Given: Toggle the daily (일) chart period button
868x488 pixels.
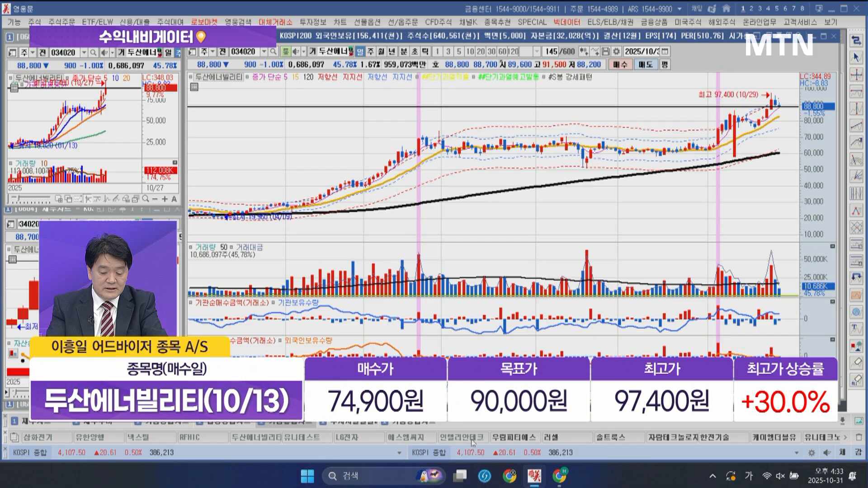Looking at the screenshot, I should [360, 52].
